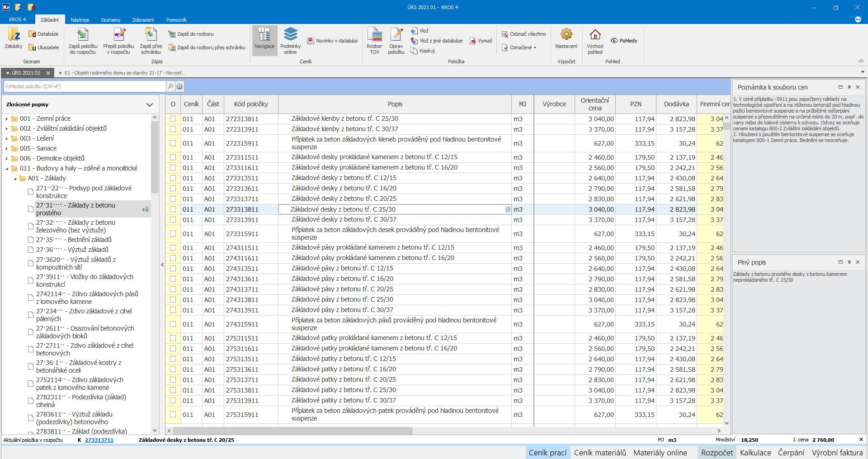Click the Odznač všechno button

[x=524, y=34]
